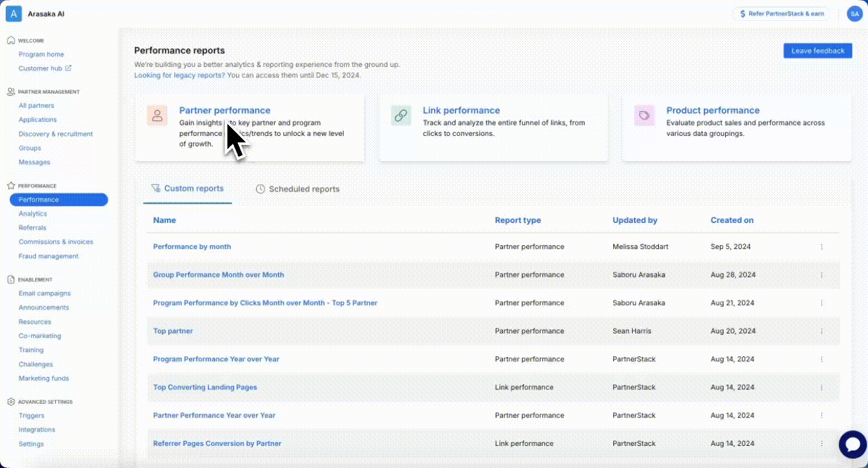Viewport: 868px width, 468px height.
Task: Open options menu for Performance by month
Action: pos(821,247)
